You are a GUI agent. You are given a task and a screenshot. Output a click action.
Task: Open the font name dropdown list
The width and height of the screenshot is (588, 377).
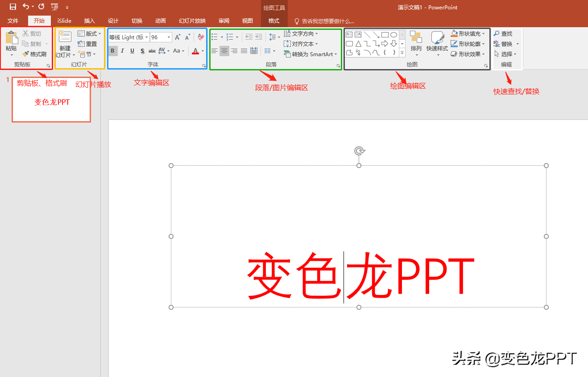(x=146, y=37)
